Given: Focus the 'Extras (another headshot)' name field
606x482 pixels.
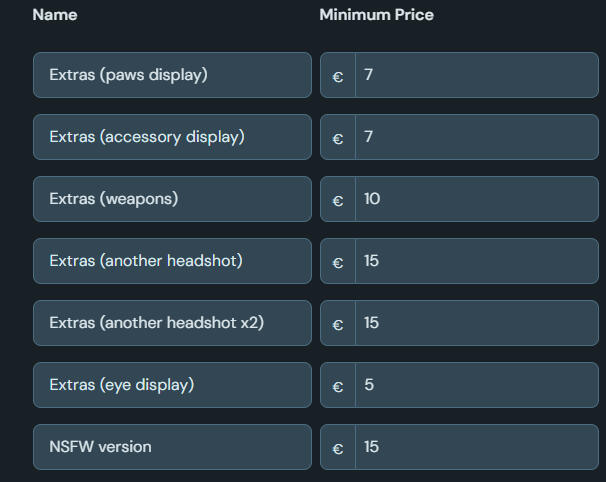Looking at the screenshot, I should pos(172,261).
